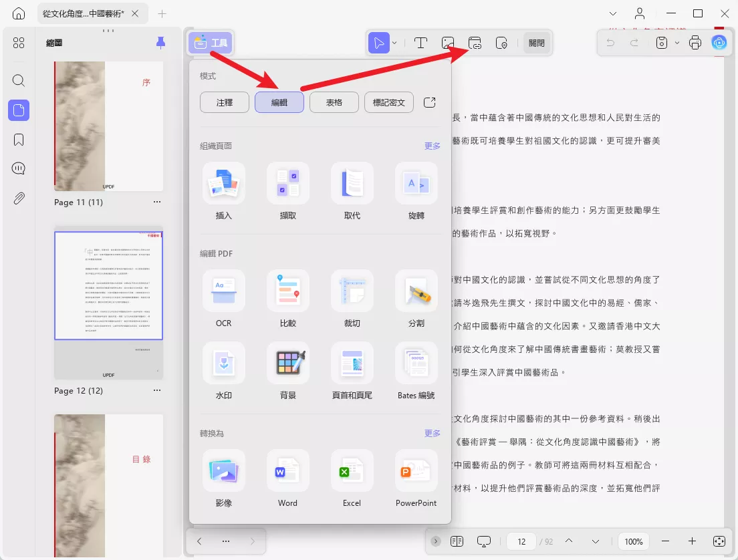Open the 插入 insert pages tool
Viewport: 738px width, 560px height.
pyautogui.click(x=223, y=192)
